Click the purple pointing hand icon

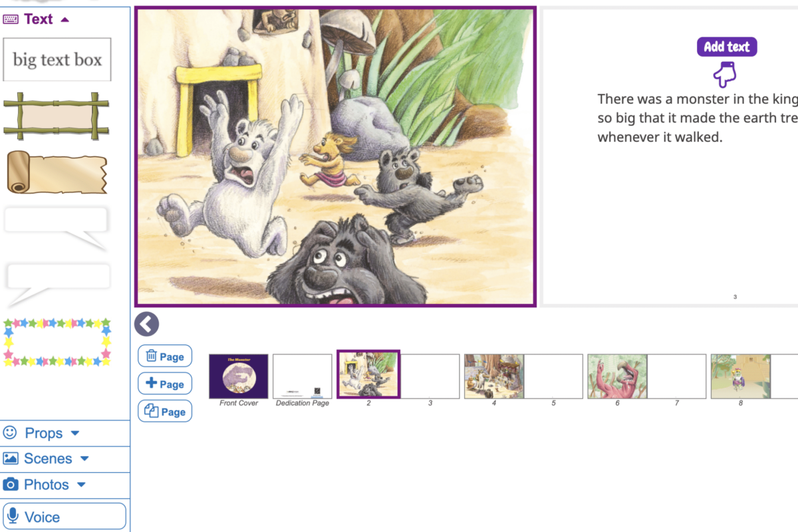724,74
